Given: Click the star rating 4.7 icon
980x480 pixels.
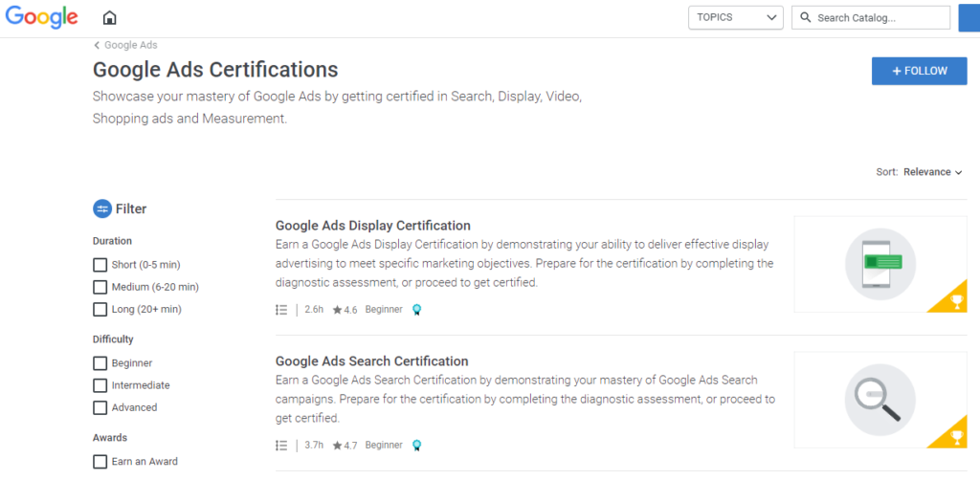Looking at the screenshot, I should click(338, 446).
